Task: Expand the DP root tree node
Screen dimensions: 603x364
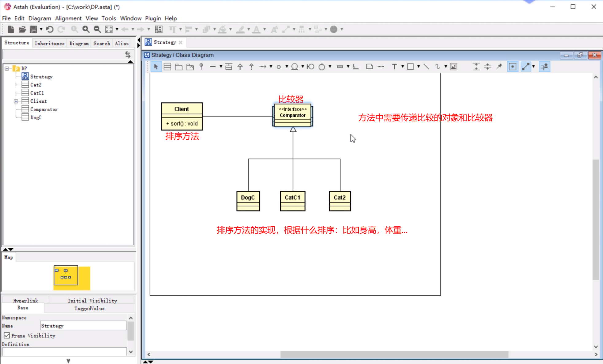Action: pyautogui.click(x=6, y=68)
